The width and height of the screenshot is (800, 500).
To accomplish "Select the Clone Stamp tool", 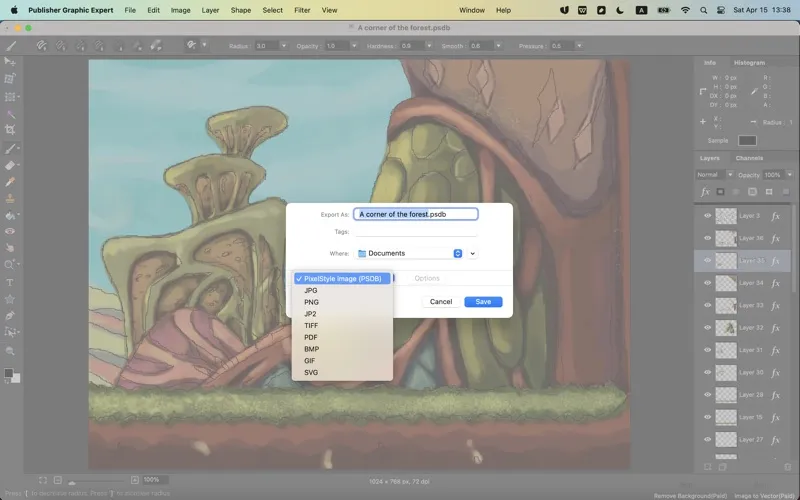I will (x=10, y=198).
